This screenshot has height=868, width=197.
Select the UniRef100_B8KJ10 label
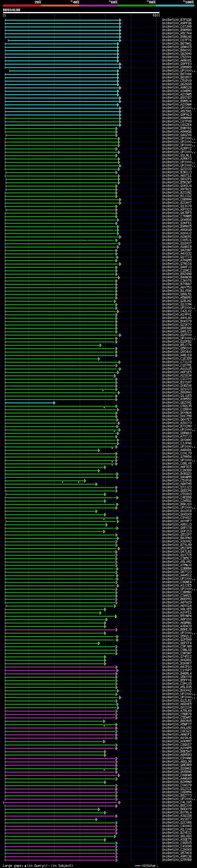(177, 504)
